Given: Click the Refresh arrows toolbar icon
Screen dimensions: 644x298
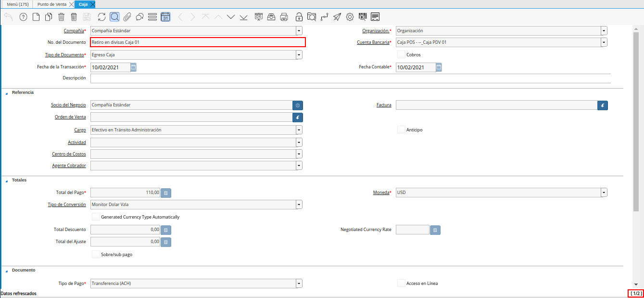Looking at the screenshot, I should point(101,17).
